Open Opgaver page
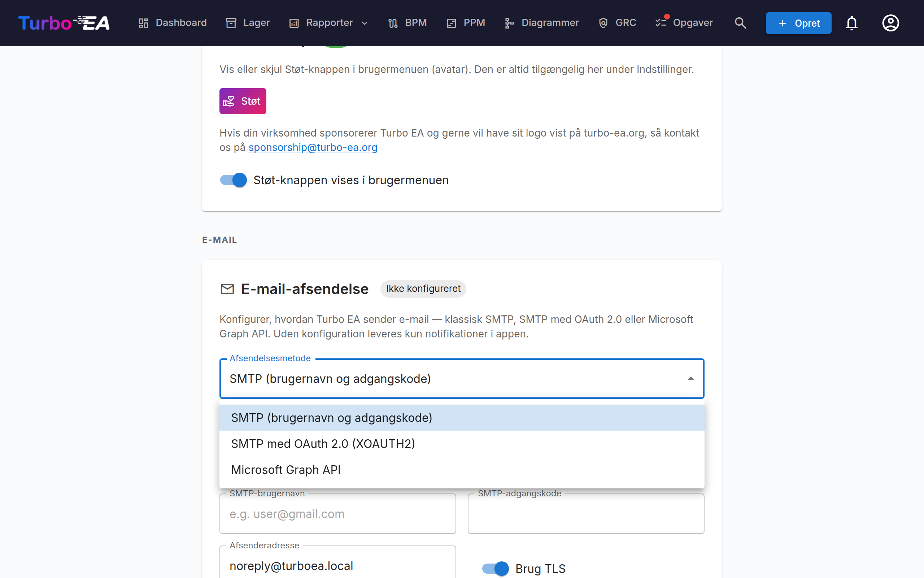Viewport: 924px width, 578px height. (684, 23)
